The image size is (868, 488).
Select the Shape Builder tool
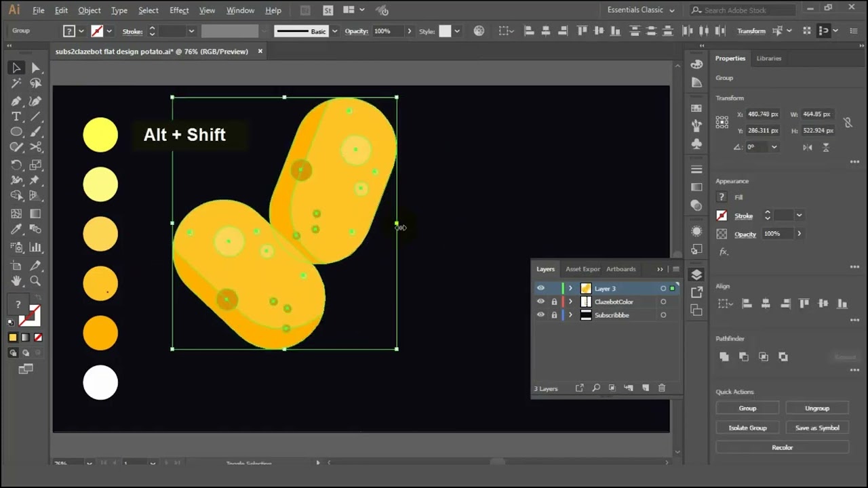coord(16,197)
